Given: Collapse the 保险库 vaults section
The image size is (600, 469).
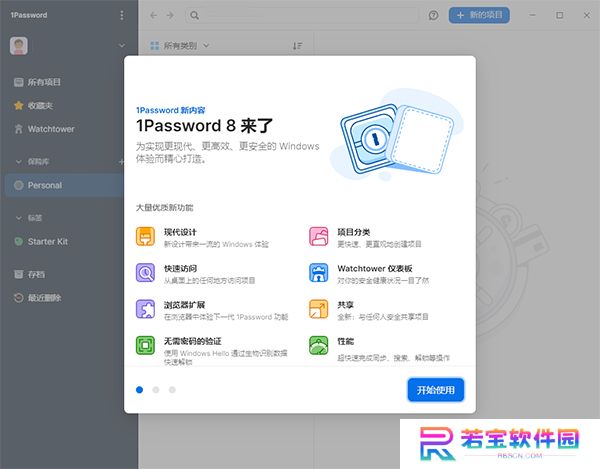Looking at the screenshot, I should point(18,162).
